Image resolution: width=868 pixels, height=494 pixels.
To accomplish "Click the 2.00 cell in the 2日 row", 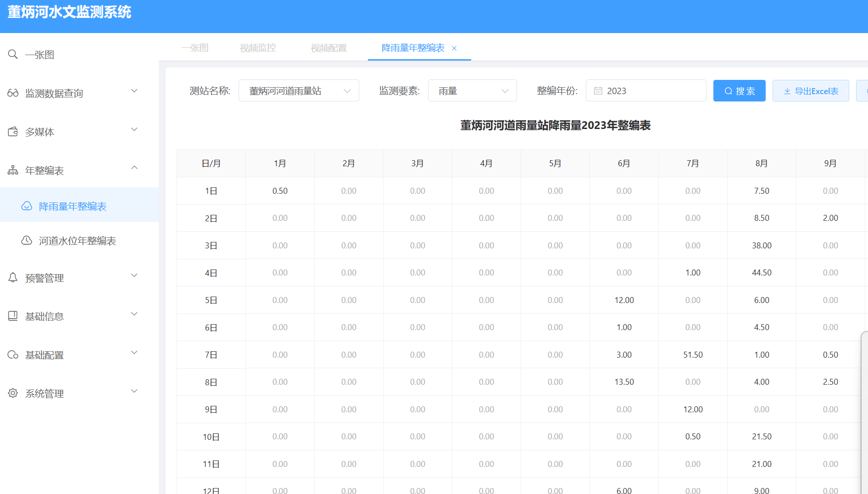I will [830, 218].
